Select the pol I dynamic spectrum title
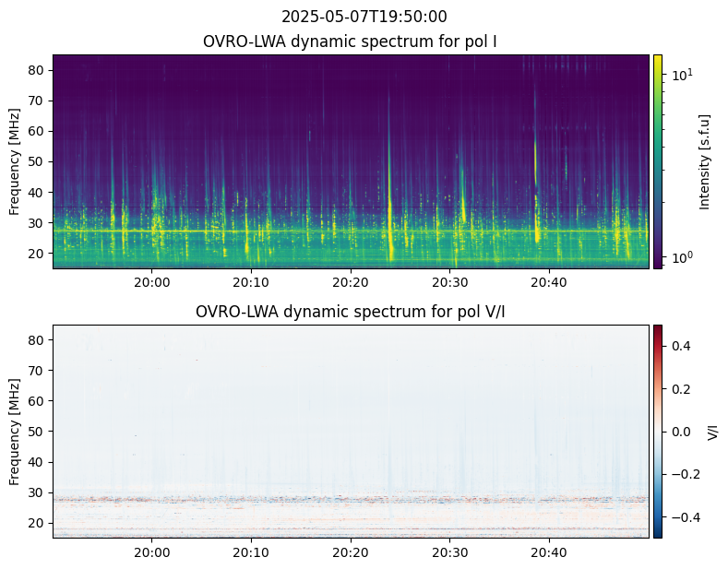 coord(351,41)
